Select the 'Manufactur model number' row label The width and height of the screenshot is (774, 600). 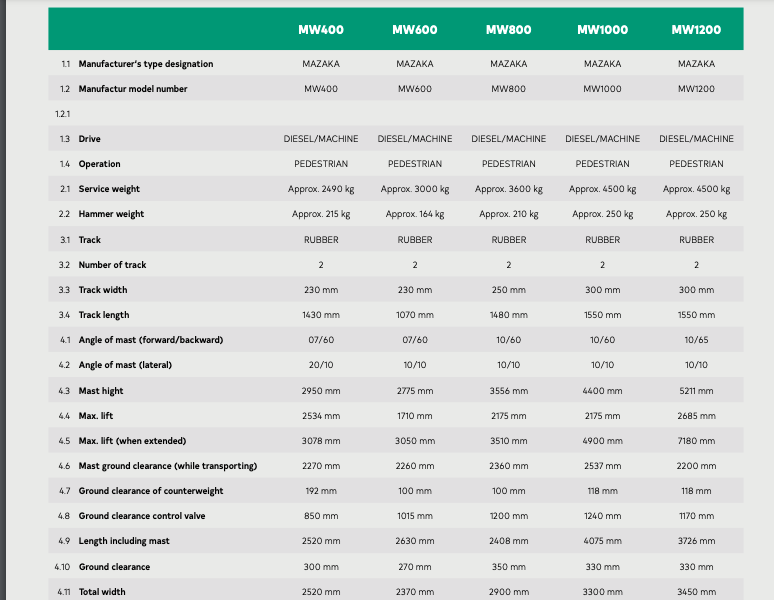pos(133,89)
